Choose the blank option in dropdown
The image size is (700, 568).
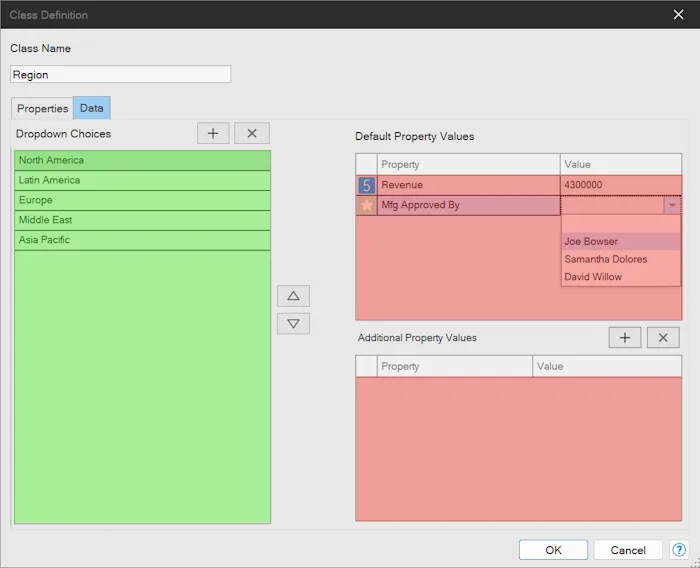[x=621, y=224]
